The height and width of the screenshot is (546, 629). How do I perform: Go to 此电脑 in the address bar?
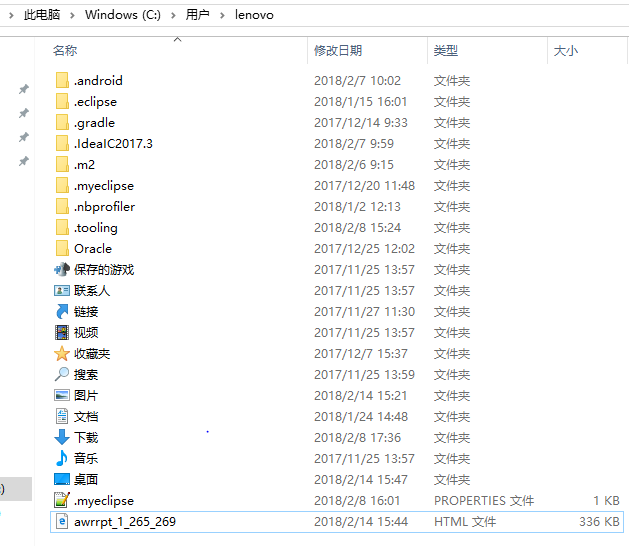point(42,15)
